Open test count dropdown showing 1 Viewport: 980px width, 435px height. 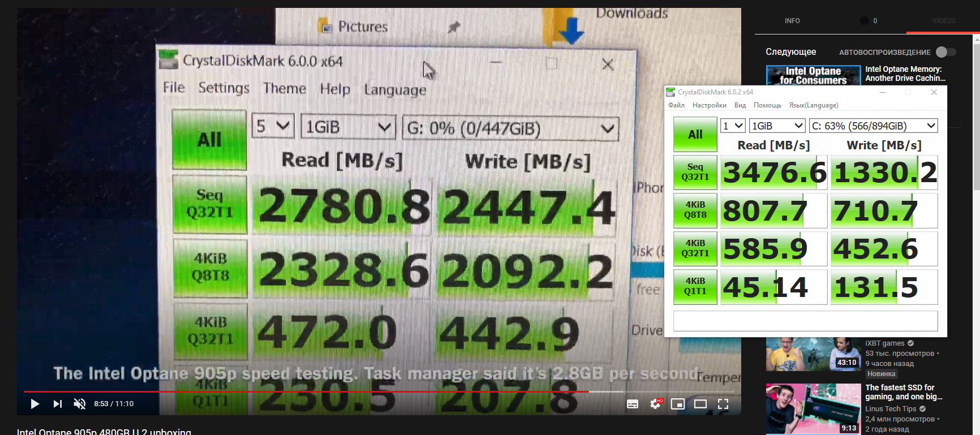point(733,126)
